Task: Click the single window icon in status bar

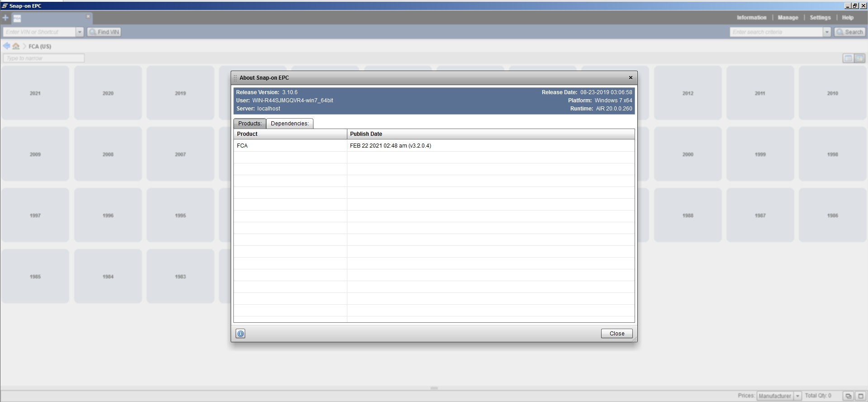Action: click(x=860, y=396)
